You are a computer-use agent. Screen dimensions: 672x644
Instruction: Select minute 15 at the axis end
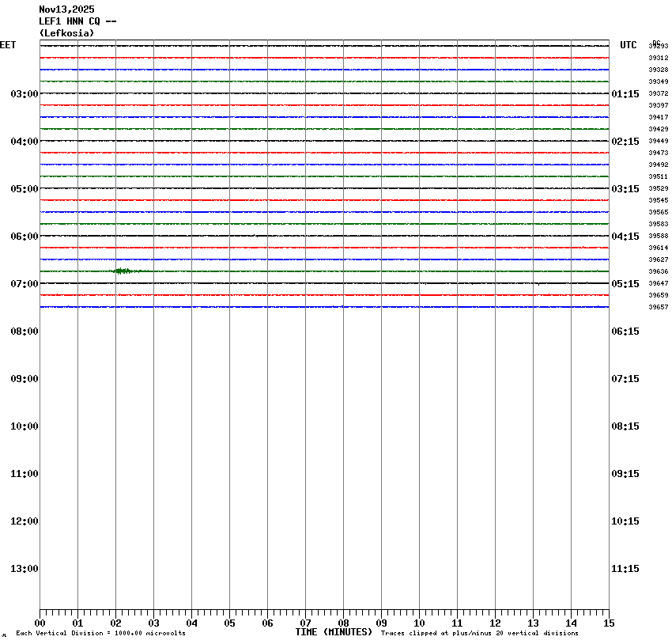(x=609, y=623)
